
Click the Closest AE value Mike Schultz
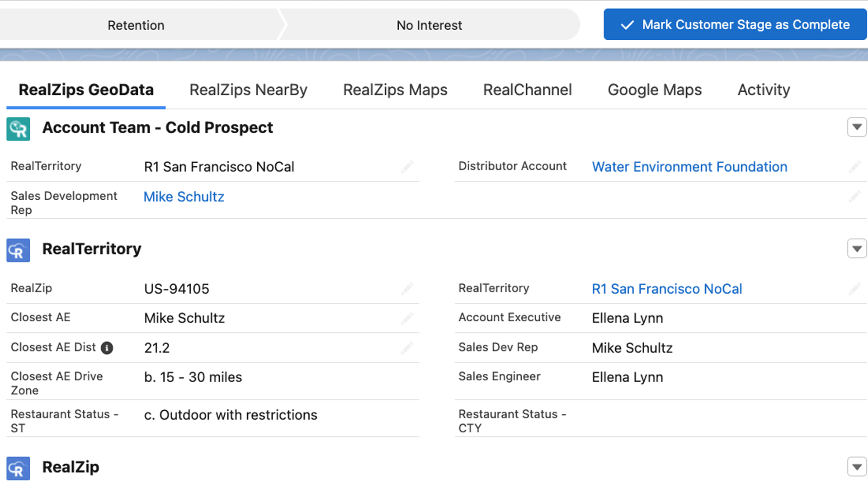click(184, 318)
